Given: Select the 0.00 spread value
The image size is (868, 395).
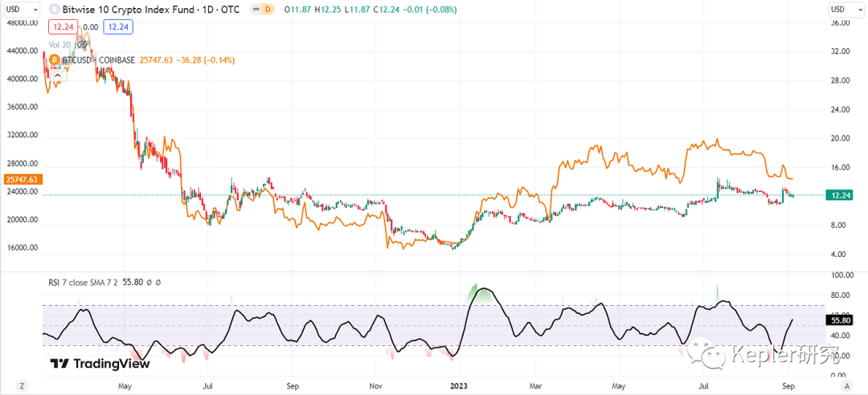Looking at the screenshot, I should [x=90, y=26].
